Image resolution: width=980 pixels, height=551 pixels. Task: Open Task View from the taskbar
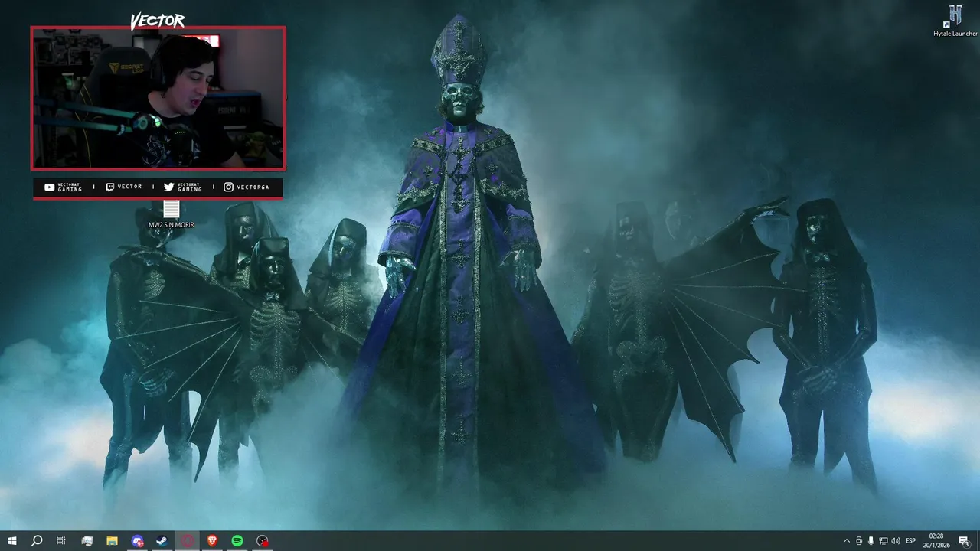(x=61, y=541)
